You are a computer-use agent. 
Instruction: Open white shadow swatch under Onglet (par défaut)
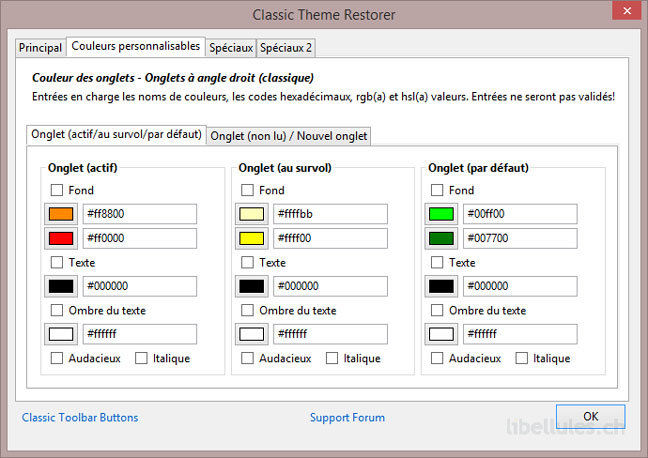coord(441,334)
